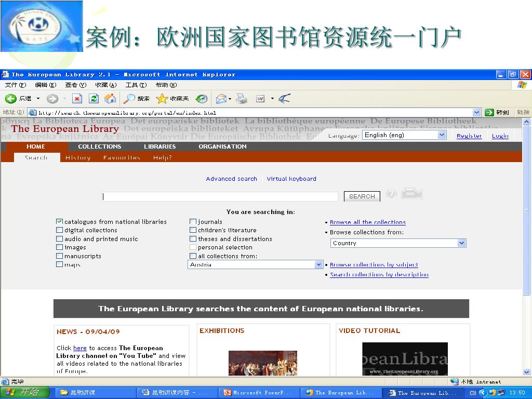Image resolution: width=532 pixels, height=399 pixels.
Task: Switch to the LIBRARIES tab
Action: pyautogui.click(x=160, y=147)
